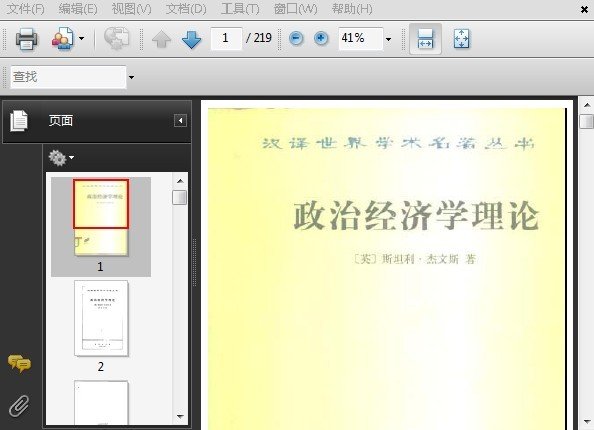Click document scrollbar up arrow
This screenshot has width=594, height=430.
click(x=586, y=105)
